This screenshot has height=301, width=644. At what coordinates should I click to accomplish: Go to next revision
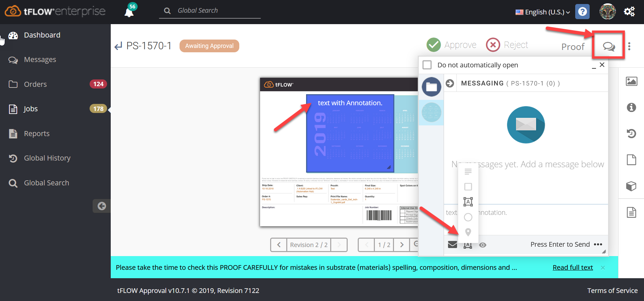click(x=339, y=245)
